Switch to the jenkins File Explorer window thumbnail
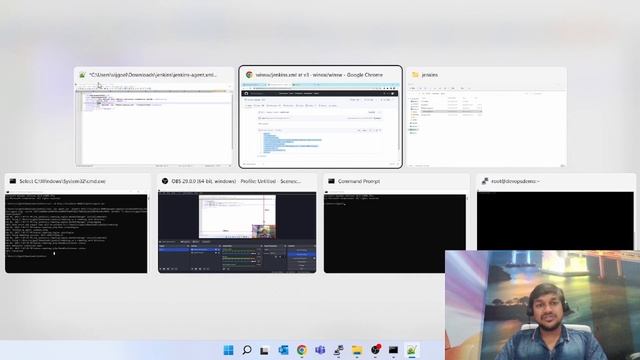 coord(487,117)
